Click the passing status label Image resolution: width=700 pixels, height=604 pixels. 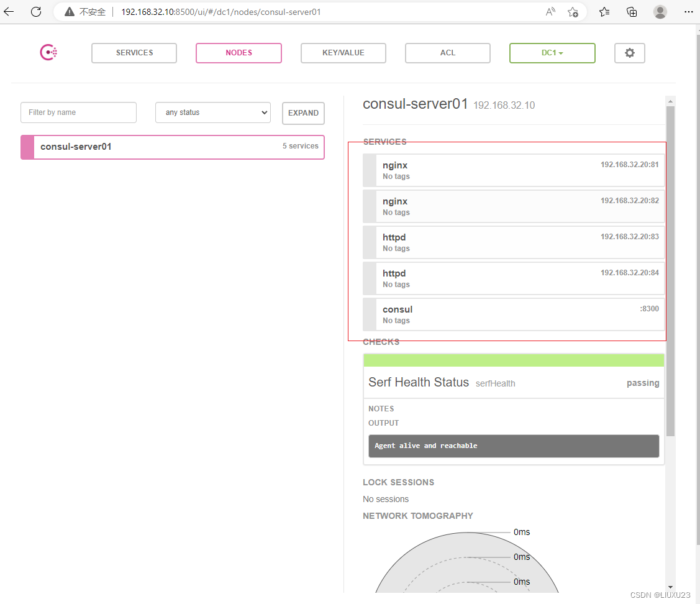point(643,383)
